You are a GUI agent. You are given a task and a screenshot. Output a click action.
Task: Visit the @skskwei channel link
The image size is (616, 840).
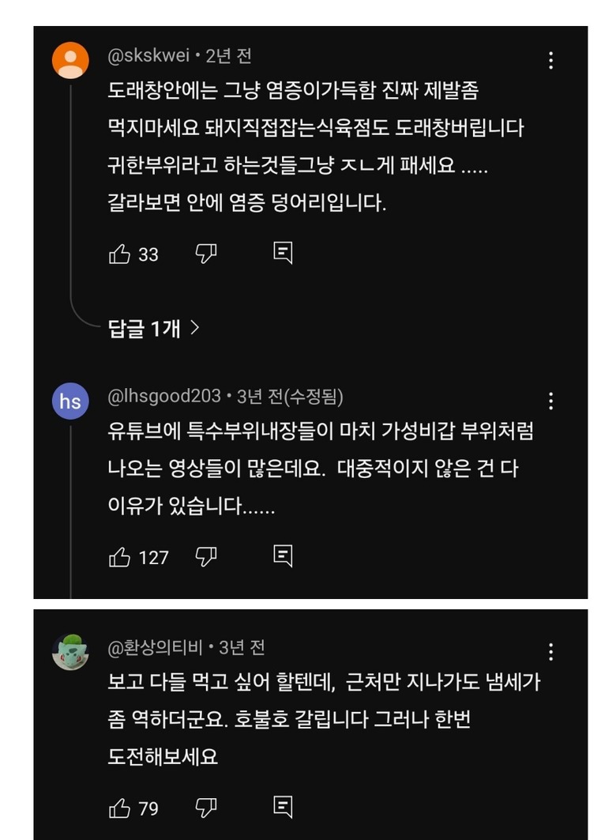150,56
